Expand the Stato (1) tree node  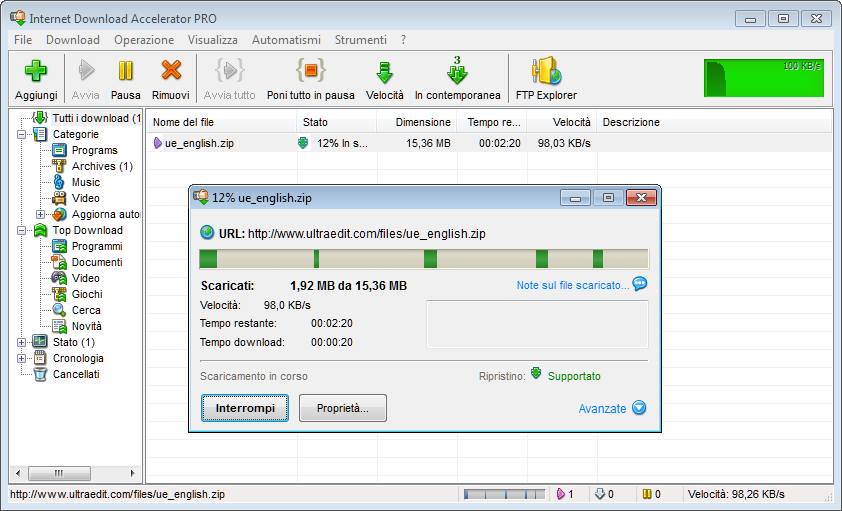click(x=21, y=342)
